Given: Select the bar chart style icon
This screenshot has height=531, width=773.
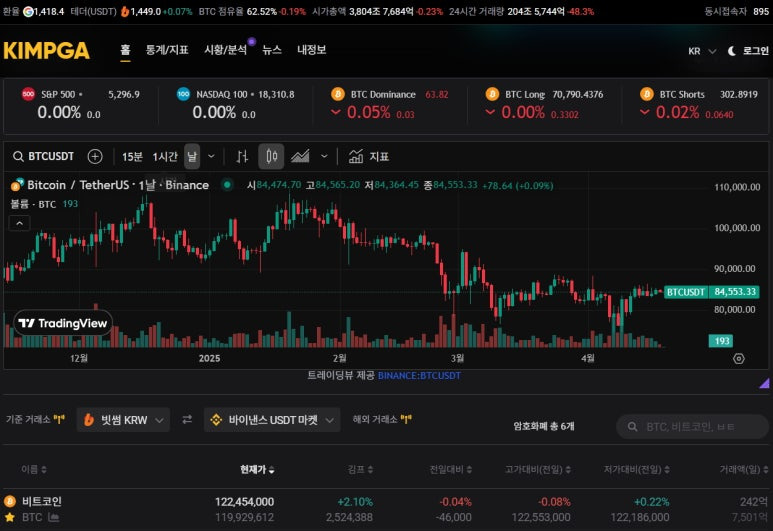Looking at the screenshot, I should tap(242, 157).
